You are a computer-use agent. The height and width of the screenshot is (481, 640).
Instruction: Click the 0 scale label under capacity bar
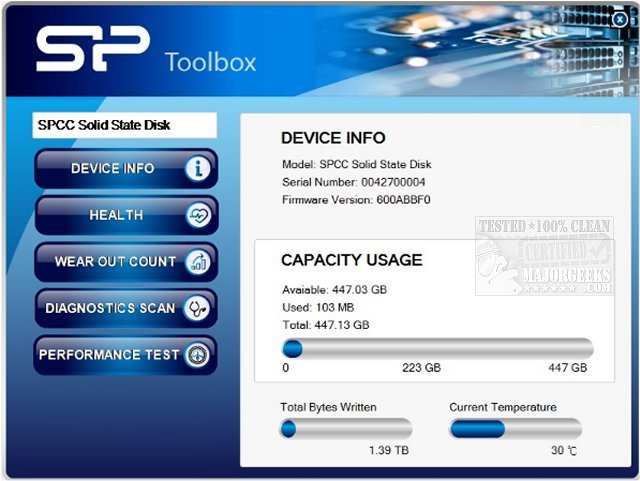click(286, 367)
